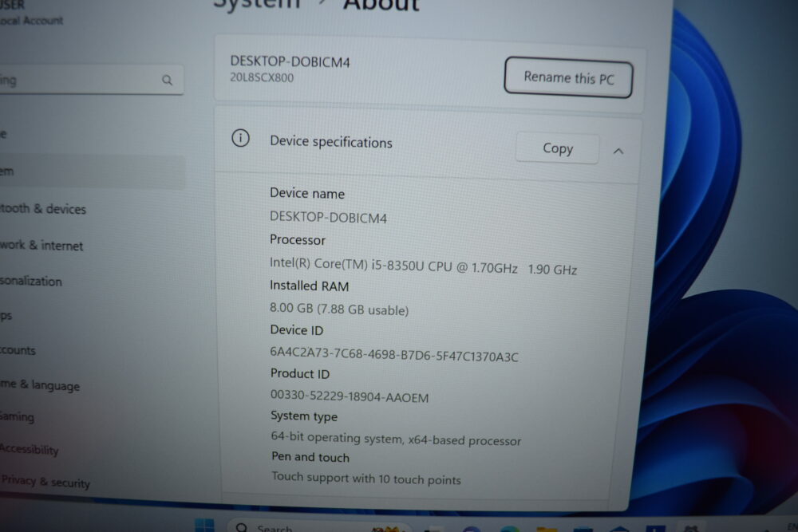This screenshot has width=798, height=532.
Task: Collapse the Device specifications section chevron
Action: point(618,151)
